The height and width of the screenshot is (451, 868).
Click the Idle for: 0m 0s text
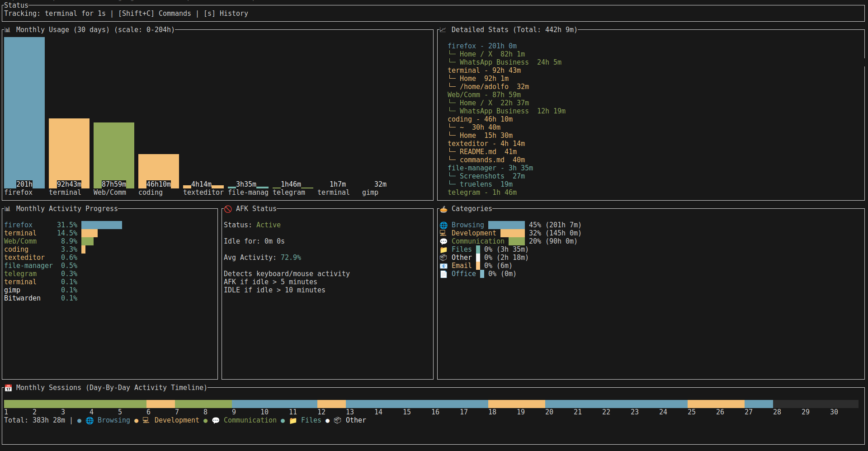pos(254,241)
